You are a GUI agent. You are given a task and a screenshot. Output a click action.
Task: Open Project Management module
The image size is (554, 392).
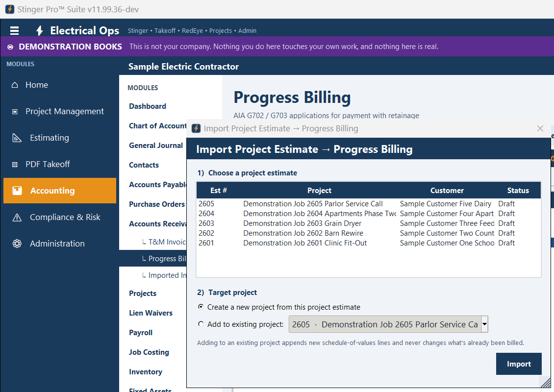point(60,112)
